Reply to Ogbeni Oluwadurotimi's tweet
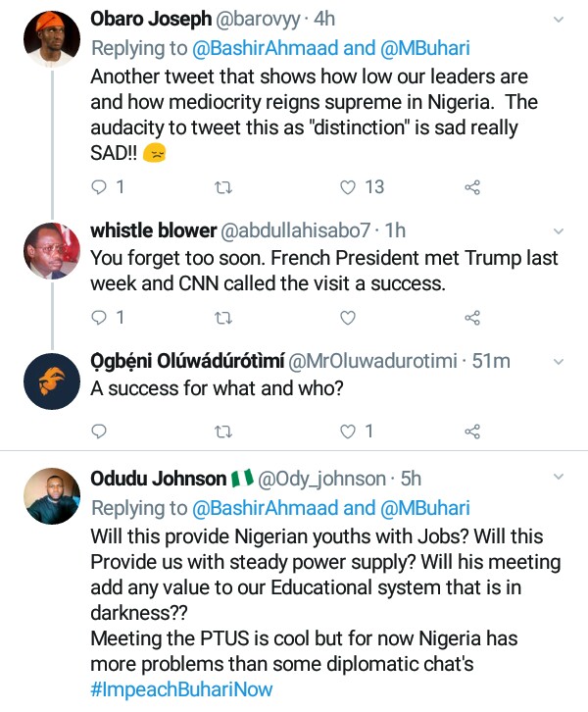588x712 pixels. click(98, 432)
